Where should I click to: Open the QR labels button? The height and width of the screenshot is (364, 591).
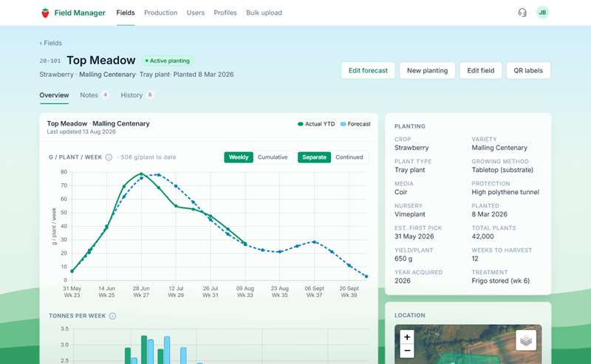(x=528, y=70)
